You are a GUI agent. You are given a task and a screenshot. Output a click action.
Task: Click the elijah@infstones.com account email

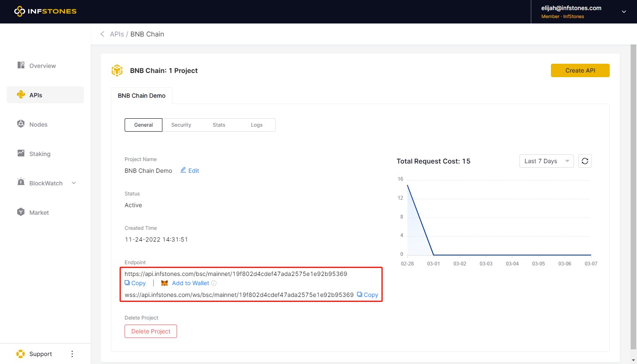tap(571, 8)
